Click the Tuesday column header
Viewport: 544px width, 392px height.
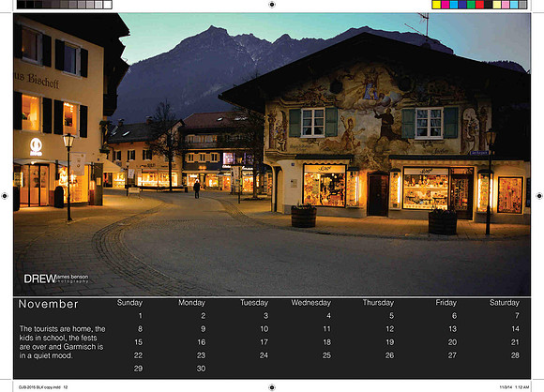[254, 303]
